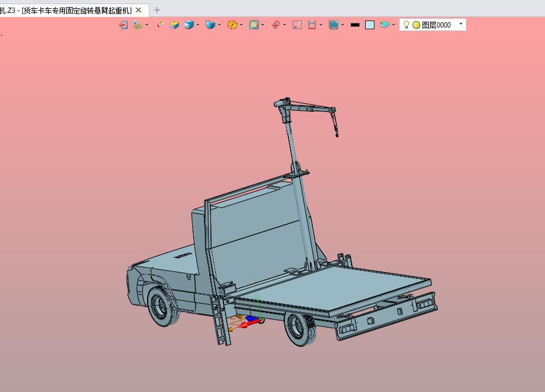Open the dropdown beside the sketch plane icon
Screen dimensions: 545x392
(x=147, y=25)
